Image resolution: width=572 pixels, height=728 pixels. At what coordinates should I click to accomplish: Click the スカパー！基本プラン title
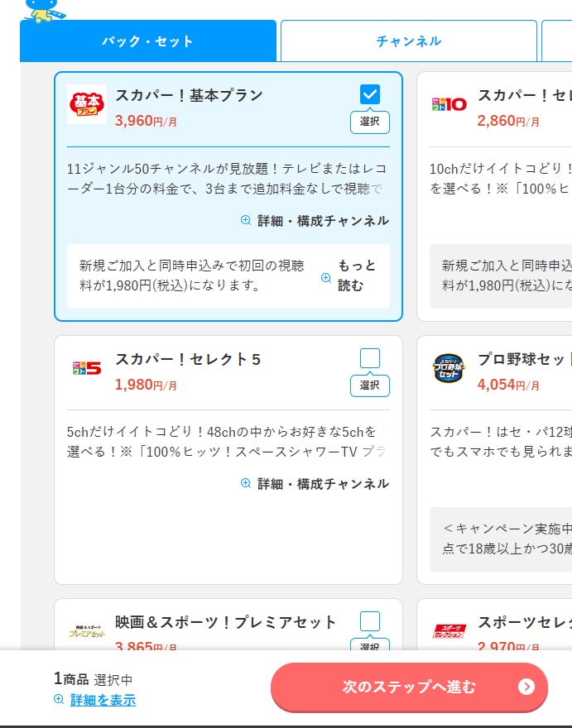(189, 95)
